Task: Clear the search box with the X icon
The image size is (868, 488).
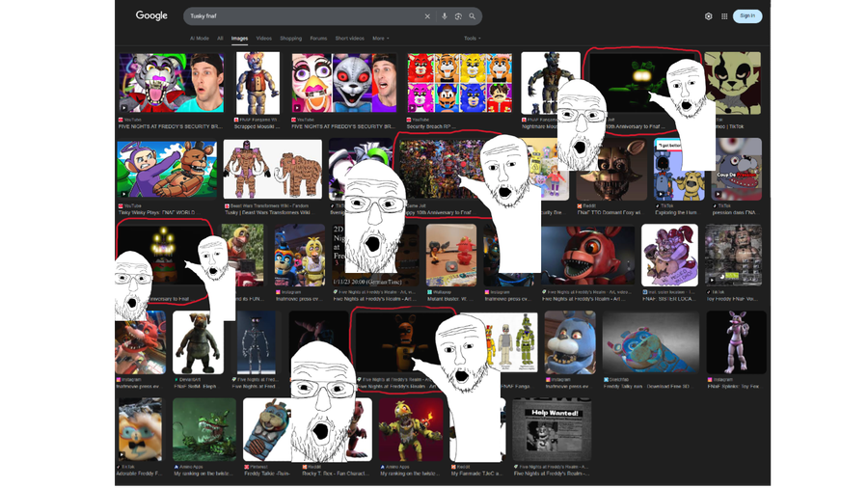Action: click(x=427, y=16)
